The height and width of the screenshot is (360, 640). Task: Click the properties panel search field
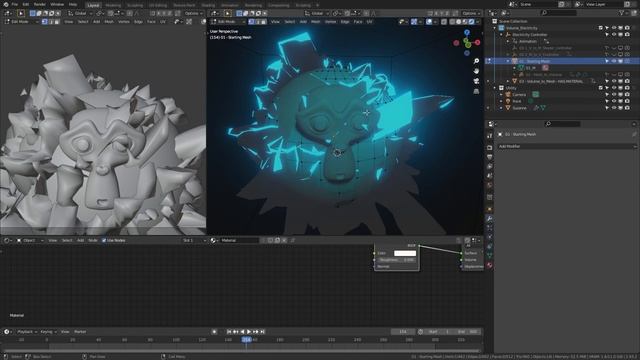tap(562, 124)
